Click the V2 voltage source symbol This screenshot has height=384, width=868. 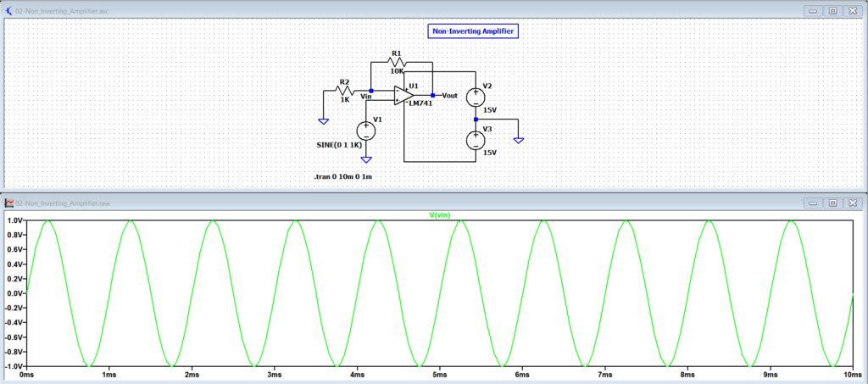click(x=476, y=96)
